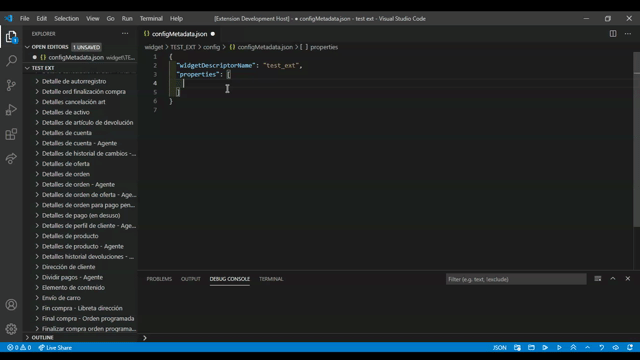Image resolution: width=640 pixels, height=360 pixels.
Task: Click the folder-window status bar icon
Action: [x=531, y=348]
